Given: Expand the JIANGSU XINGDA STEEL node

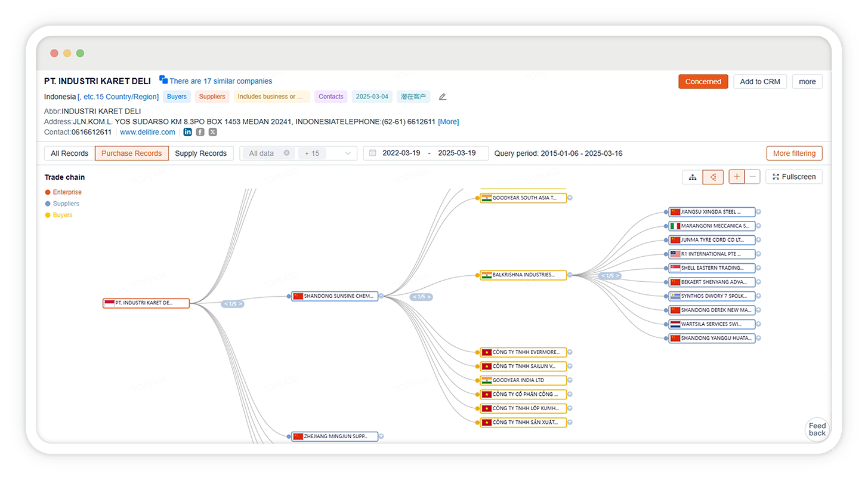Looking at the screenshot, I should pos(758,212).
